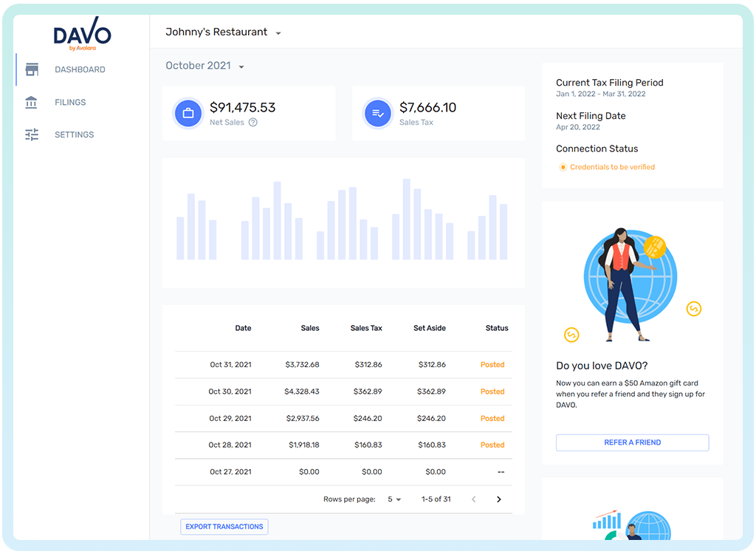Click the Net Sales help question icon
756x554 pixels.
click(x=253, y=123)
